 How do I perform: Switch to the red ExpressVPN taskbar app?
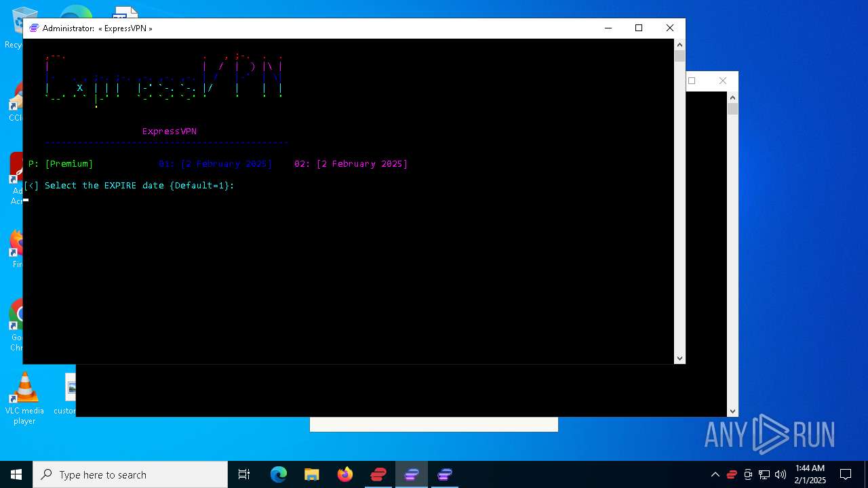click(x=378, y=474)
